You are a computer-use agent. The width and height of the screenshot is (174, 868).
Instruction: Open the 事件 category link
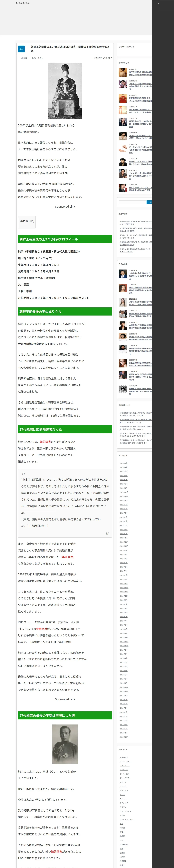click(122, 824)
